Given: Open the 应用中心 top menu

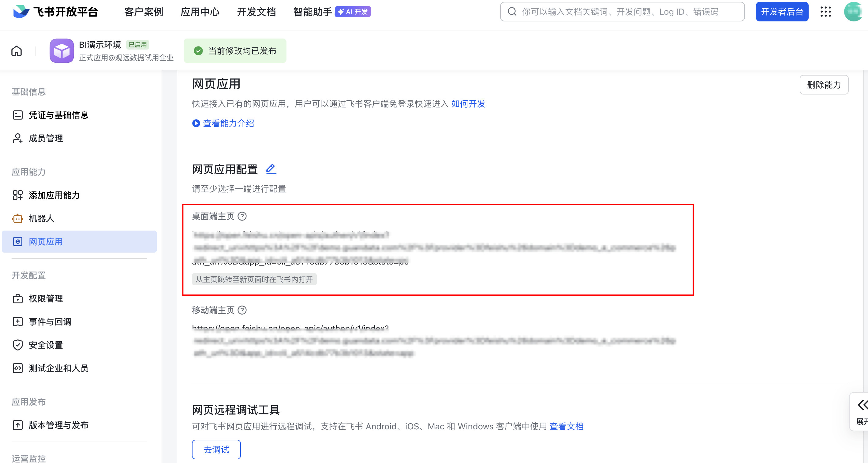Looking at the screenshot, I should pos(200,12).
